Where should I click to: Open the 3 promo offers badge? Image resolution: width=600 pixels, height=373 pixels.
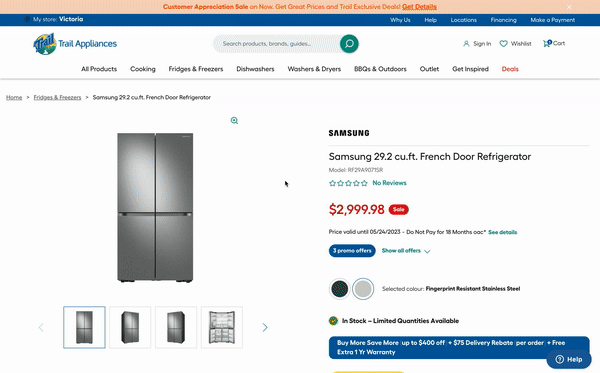click(352, 251)
